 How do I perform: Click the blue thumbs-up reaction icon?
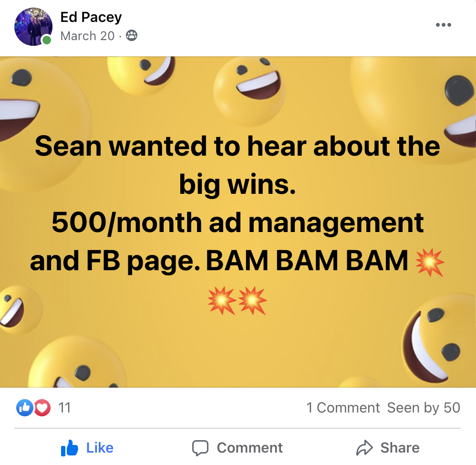tap(24, 408)
